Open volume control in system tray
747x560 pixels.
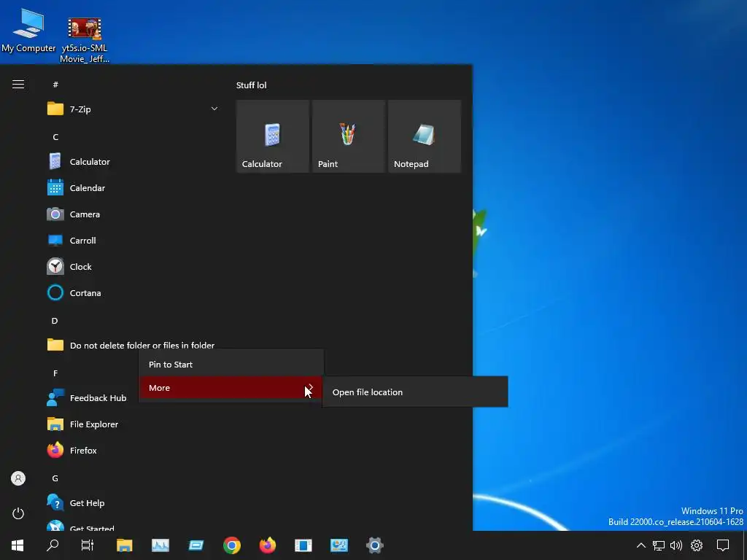pyautogui.click(x=676, y=545)
